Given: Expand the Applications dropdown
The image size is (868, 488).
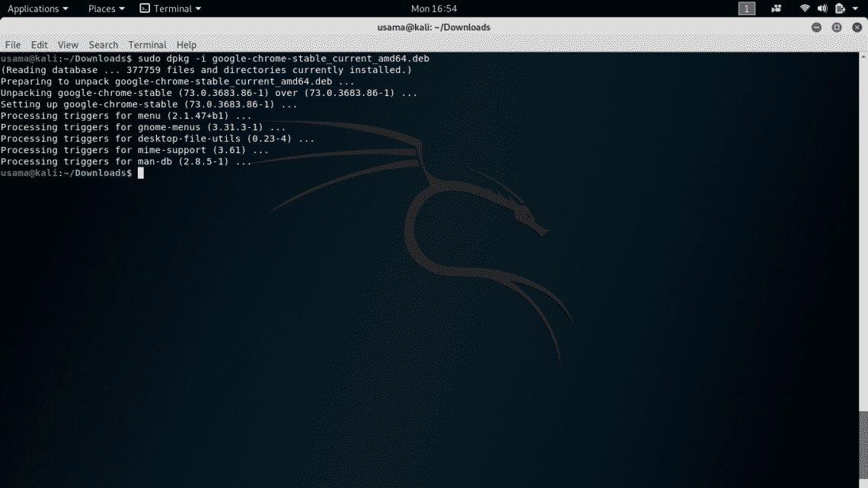Looking at the screenshot, I should [x=37, y=9].
